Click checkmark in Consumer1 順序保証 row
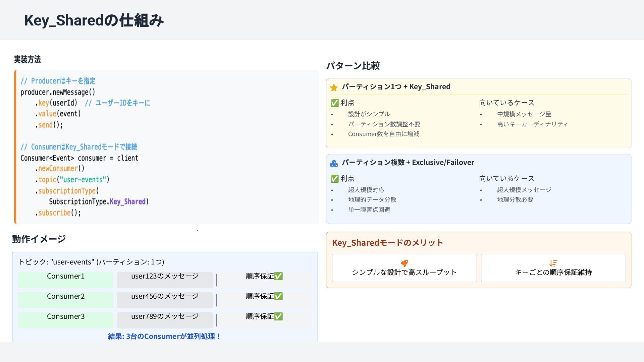The image size is (644, 362). click(278, 276)
